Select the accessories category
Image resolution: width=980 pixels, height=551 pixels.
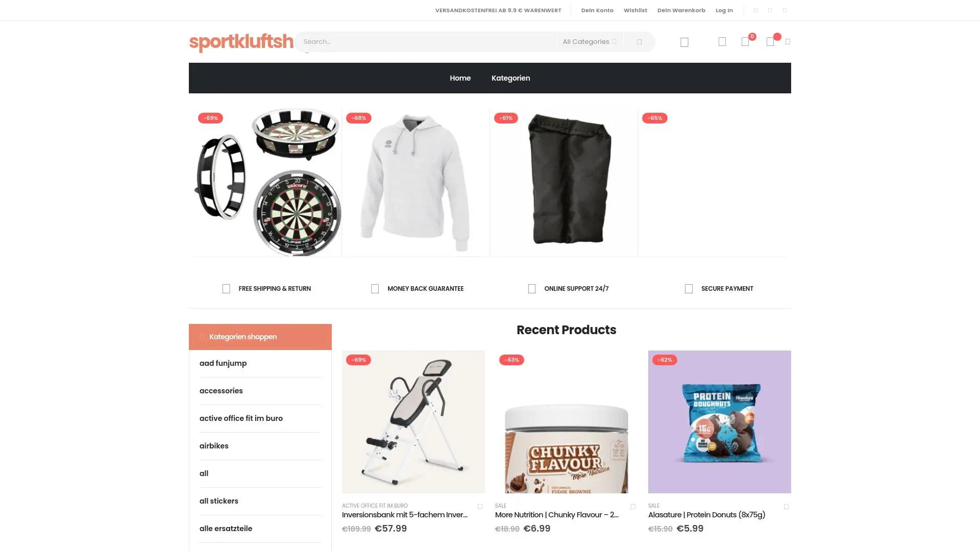click(x=221, y=391)
